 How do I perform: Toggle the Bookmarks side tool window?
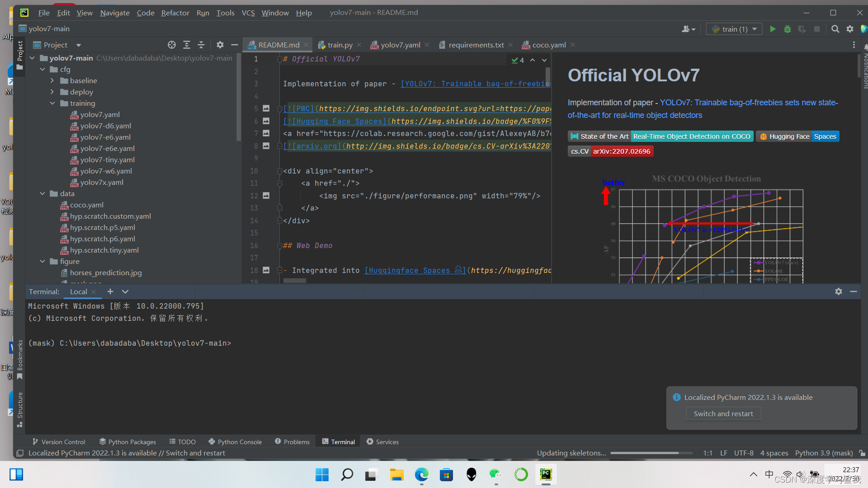pos(19,360)
